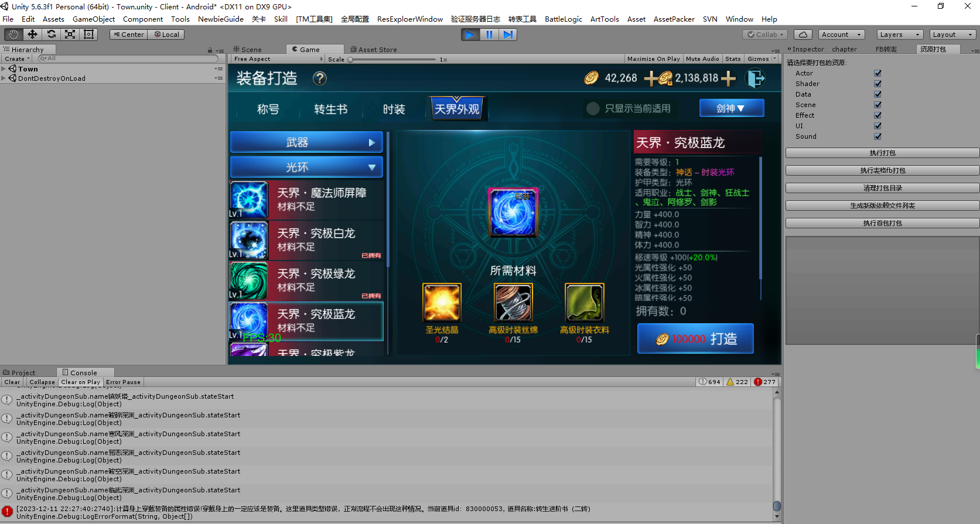Click the 执行打包 button
This screenshot has width=980, height=524.
tap(882, 153)
